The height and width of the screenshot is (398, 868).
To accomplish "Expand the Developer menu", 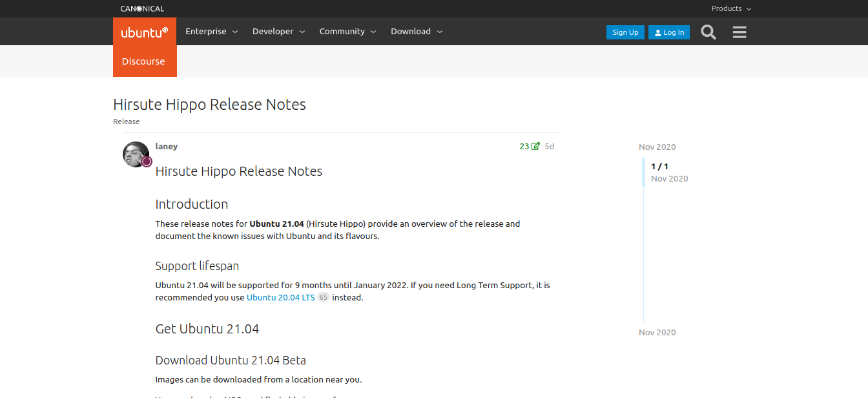I will [x=279, y=31].
